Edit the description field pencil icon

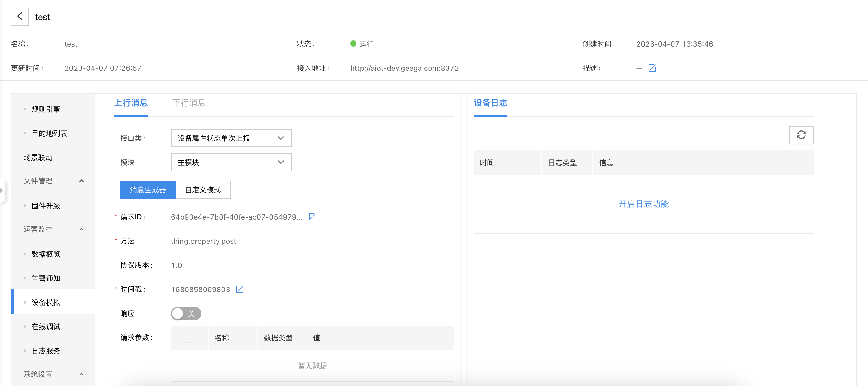click(652, 68)
